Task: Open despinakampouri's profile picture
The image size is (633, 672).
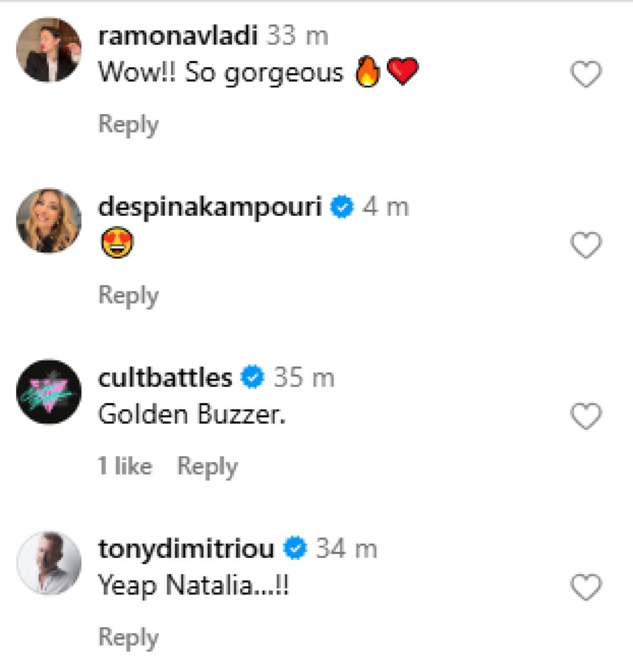Action: point(49,221)
